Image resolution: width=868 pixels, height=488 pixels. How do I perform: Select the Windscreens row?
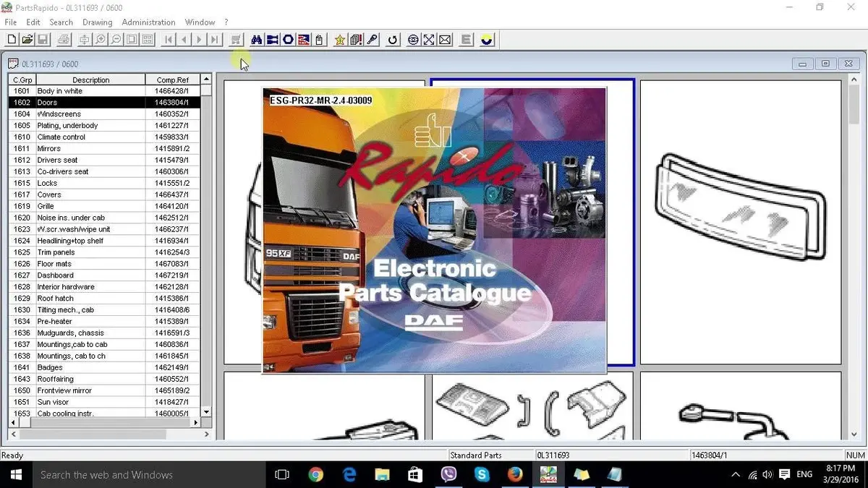click(103, 114)
